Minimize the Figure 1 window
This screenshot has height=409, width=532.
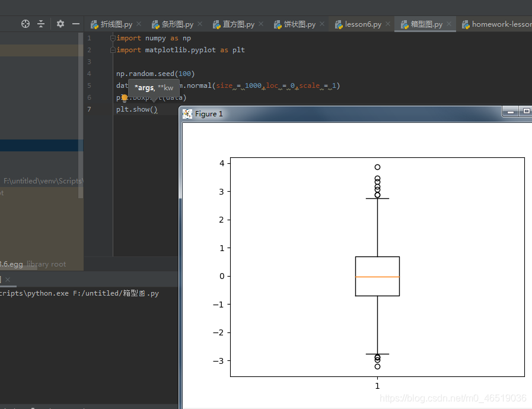pyautogui.click(x=511, y=112)
